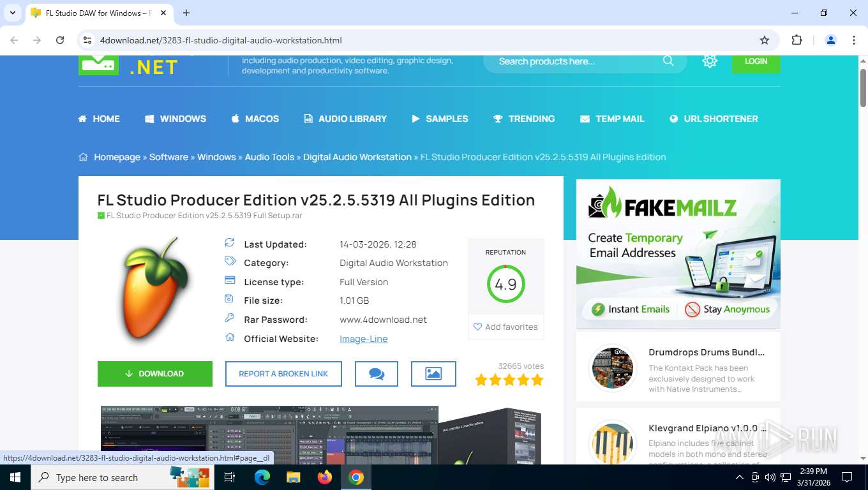Click Add favorites heart link

(505, 327)
